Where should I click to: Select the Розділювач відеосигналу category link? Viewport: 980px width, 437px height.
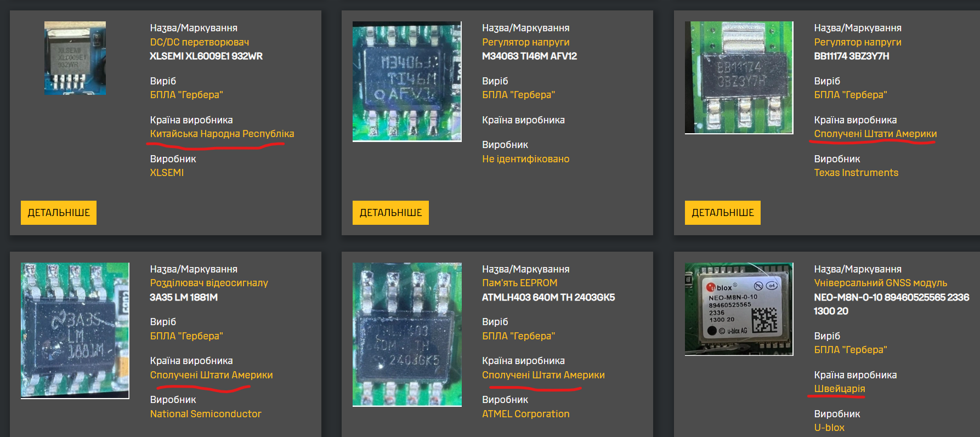pyautogui.click(x=209, y=283)
